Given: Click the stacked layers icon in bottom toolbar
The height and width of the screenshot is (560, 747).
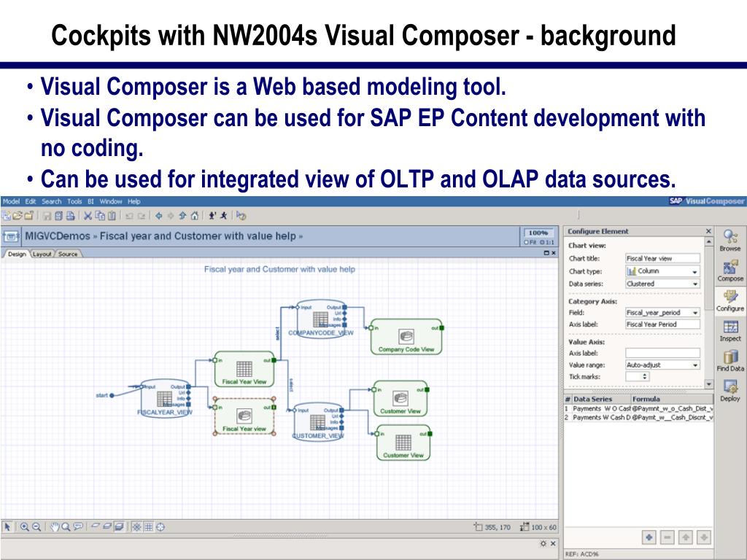Looking at the screenshot, I should (119, 526).
